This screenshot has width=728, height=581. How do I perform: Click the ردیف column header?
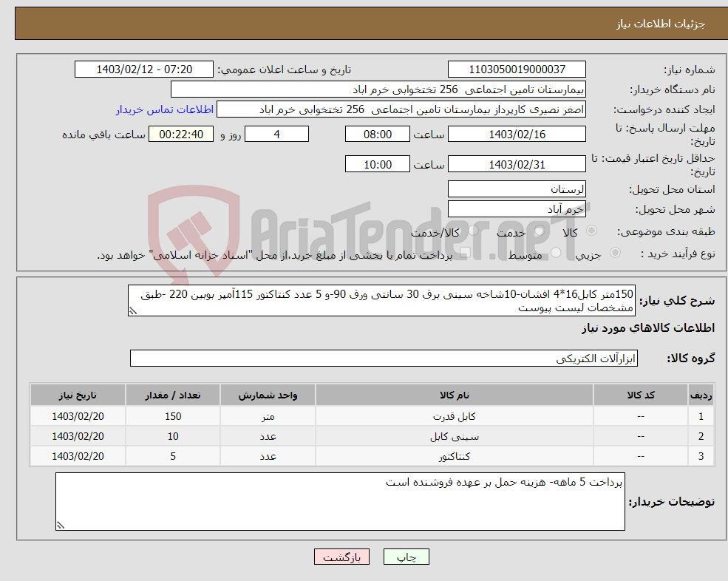click(x=701, y=395)
